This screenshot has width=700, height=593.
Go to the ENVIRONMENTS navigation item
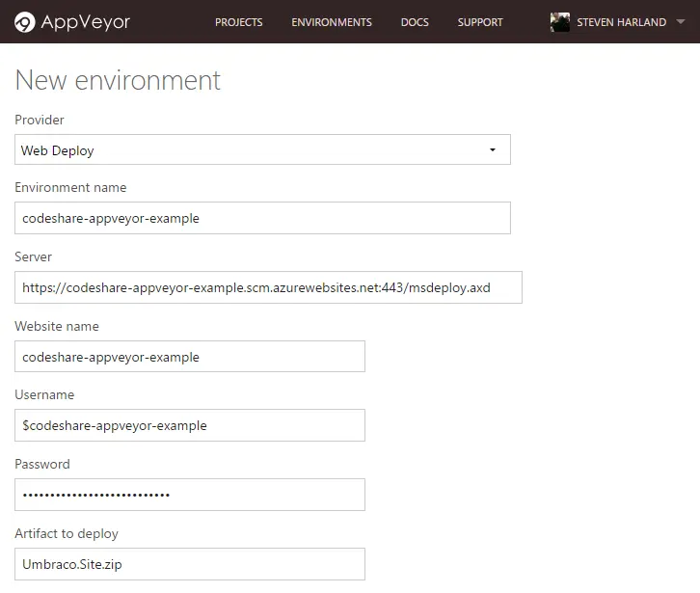(332, 22)
